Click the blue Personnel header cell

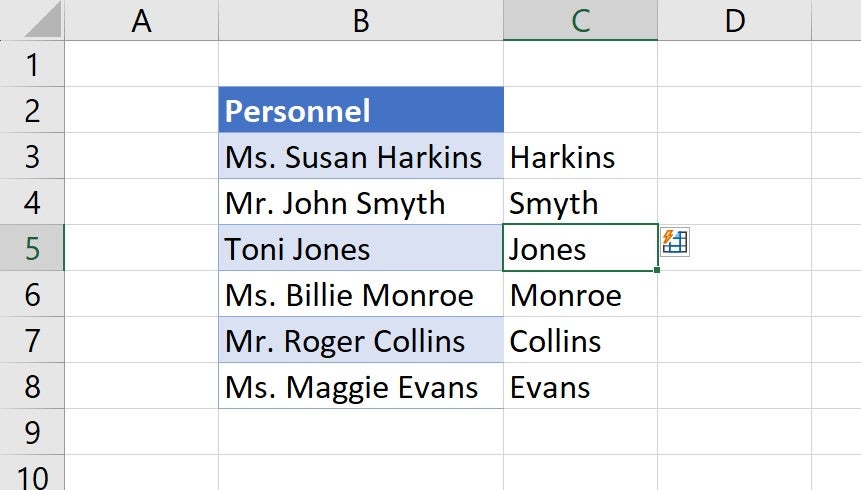[x=361, y=110]
